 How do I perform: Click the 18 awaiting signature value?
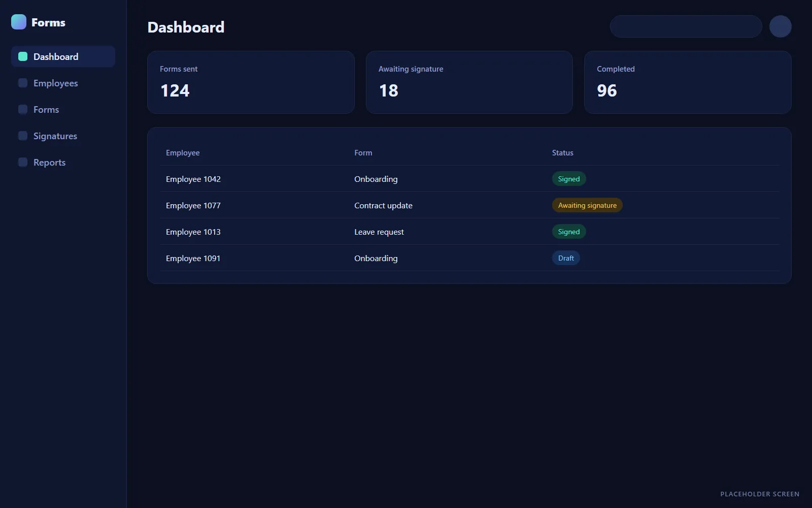pyautogui.click(x=389, y=90)
